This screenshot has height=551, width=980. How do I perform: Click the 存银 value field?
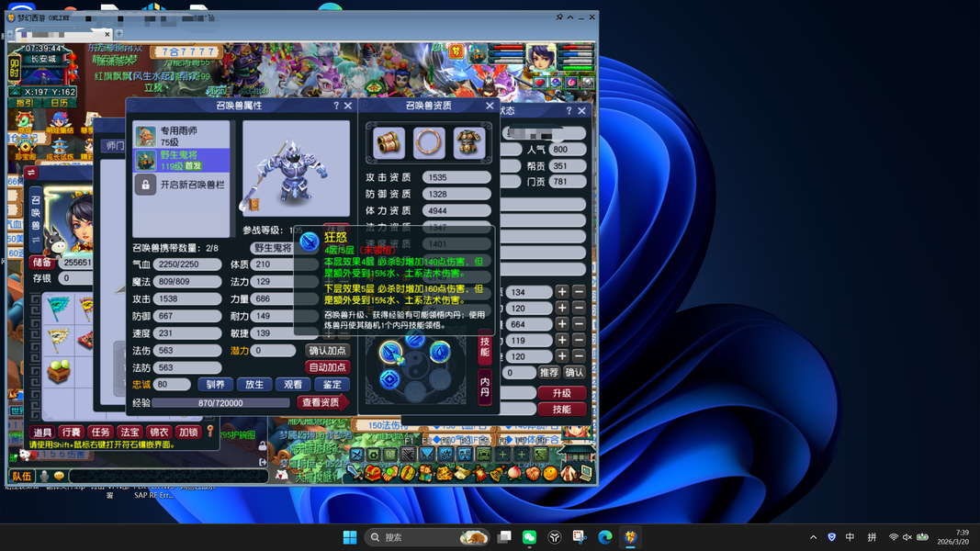tap(75, 278)
